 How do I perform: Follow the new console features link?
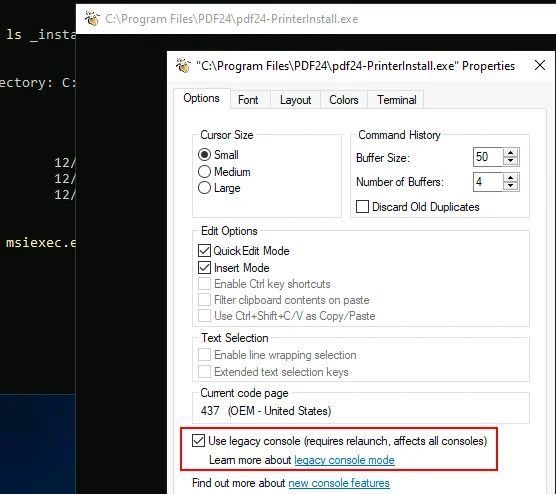pos(339,483)
